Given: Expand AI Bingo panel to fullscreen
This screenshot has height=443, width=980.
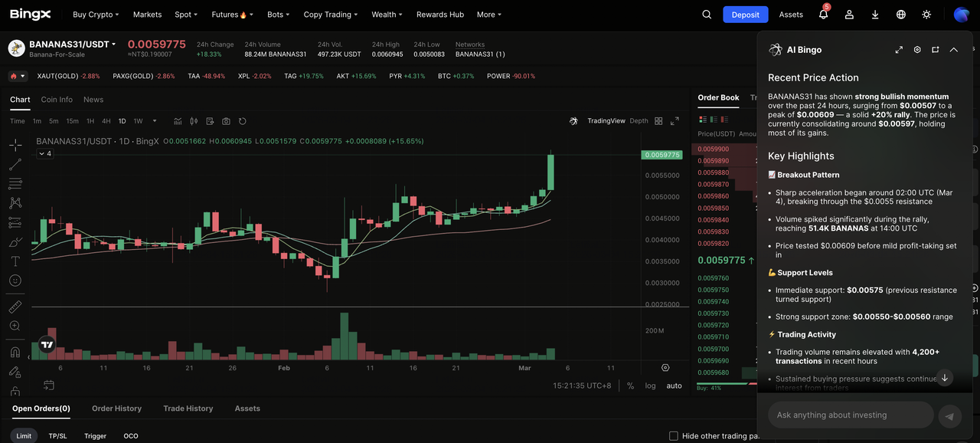Looking at the screenshot, I should (899, 50).
